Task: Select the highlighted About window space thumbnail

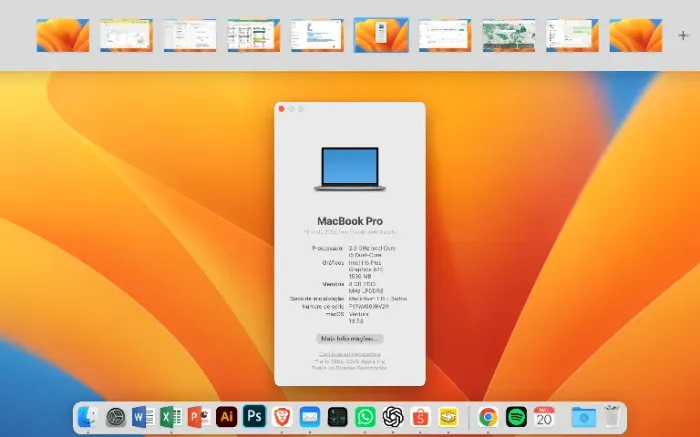Action: click(381, 35)
